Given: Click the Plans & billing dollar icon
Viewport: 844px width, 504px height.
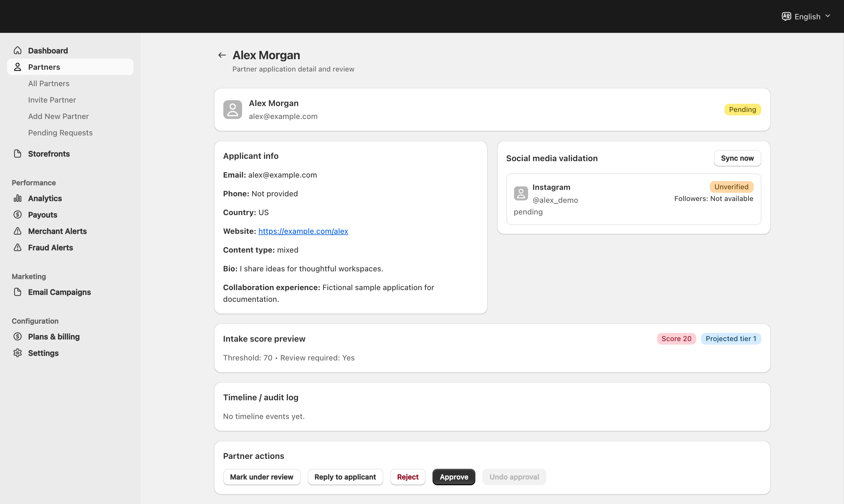Looking at the screenshot, I should (x=18, y=337).
